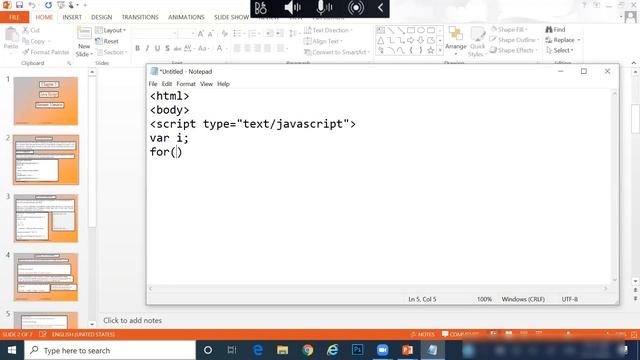Select the right arrow shape in gallery
640x360 pixels.
pos(411,40)
